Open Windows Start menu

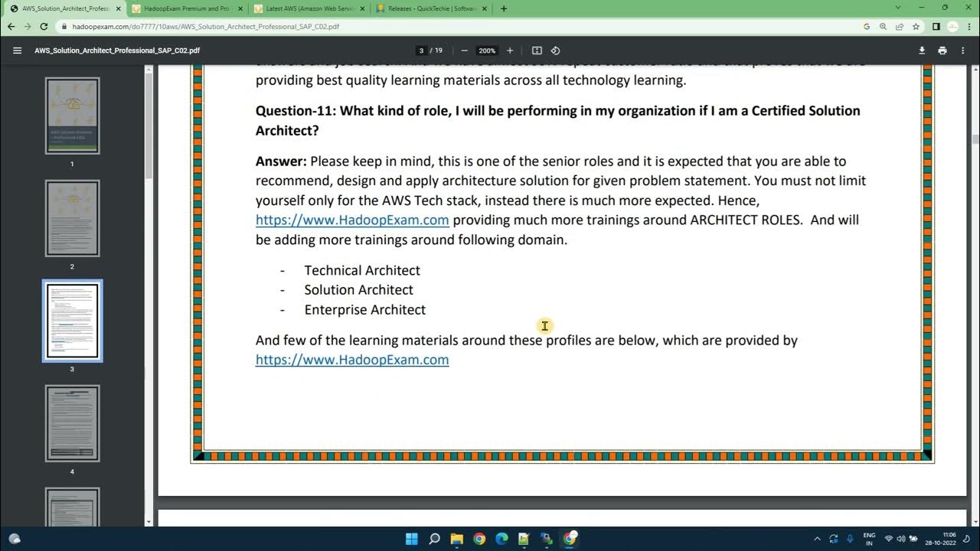point(410,539)
